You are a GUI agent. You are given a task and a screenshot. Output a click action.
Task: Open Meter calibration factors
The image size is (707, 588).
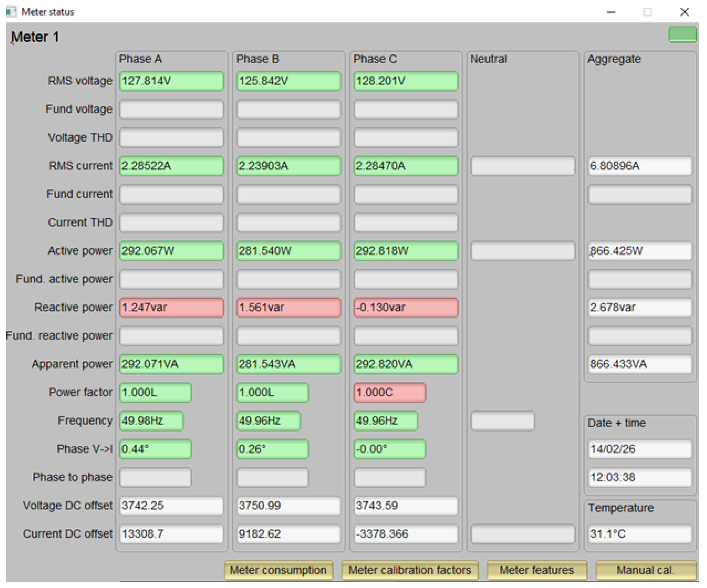(410, 570)
